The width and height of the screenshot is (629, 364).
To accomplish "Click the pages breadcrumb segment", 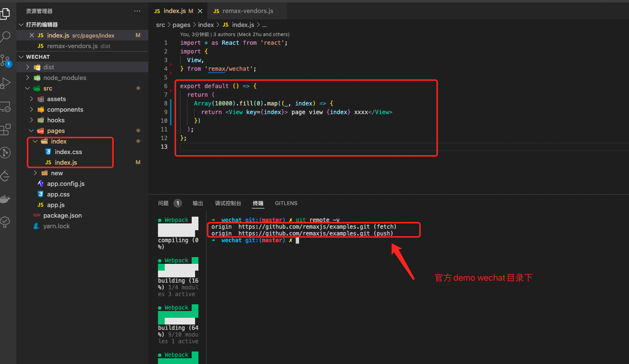I will (182, 25).
